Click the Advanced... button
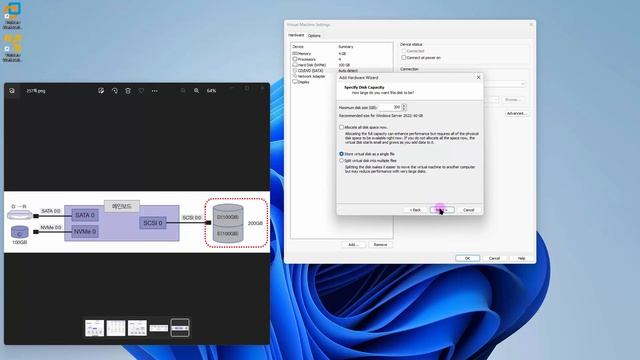 (x=516, y=113)
